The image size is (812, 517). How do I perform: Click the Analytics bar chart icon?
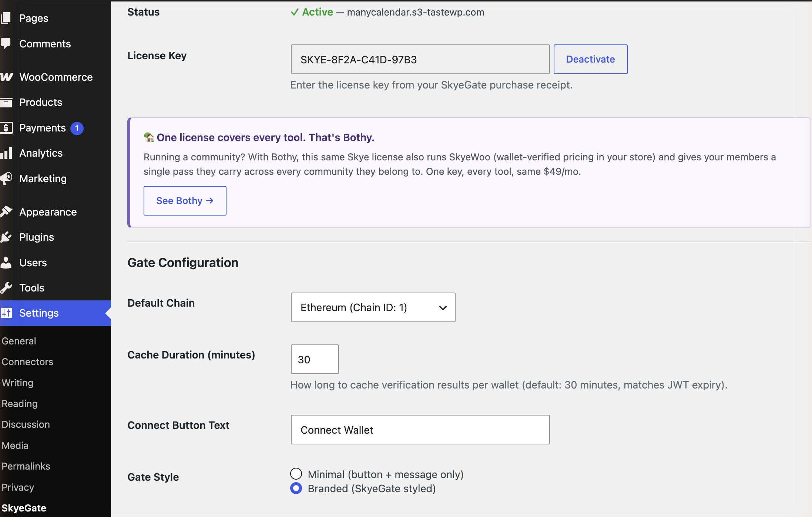[6, 153]
